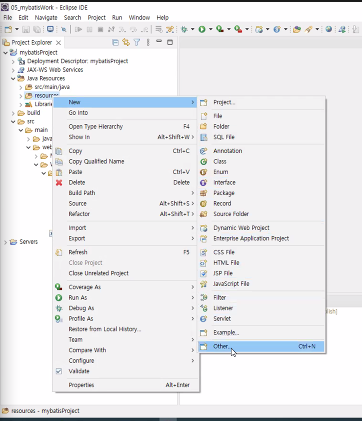Click Link with Editor icon in Project Explorer
Viewport: 362px width, 421px height.
pyautogui.click(x=126, y=42)
